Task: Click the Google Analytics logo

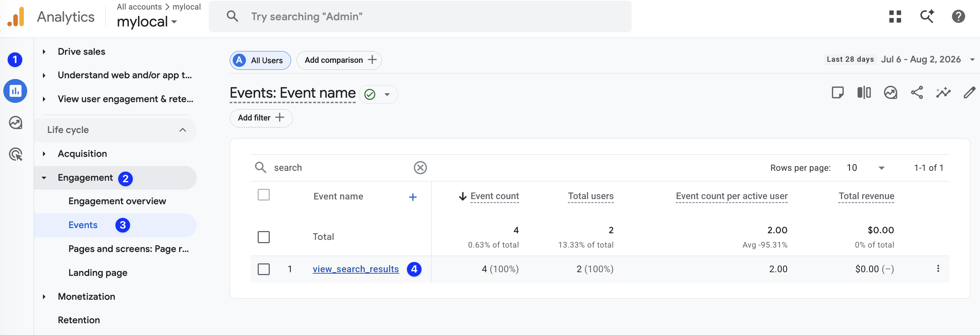Action: (16, 17)
